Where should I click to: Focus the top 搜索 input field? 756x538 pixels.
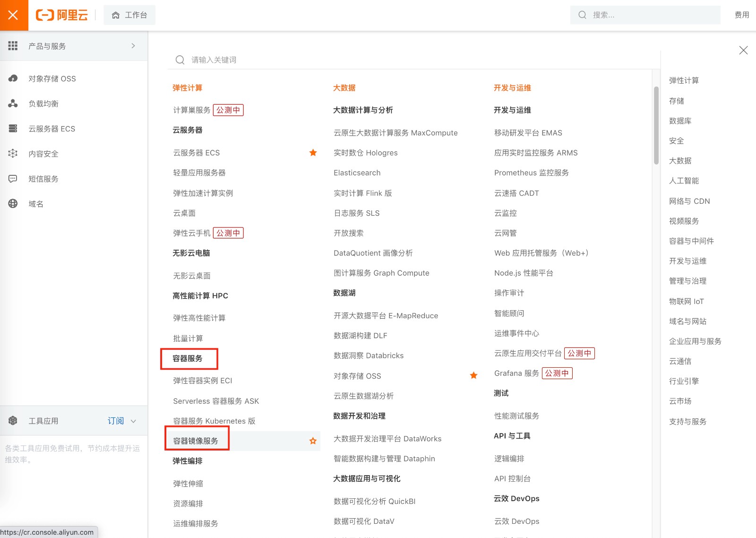pyautogui.click(x=645, y=15)
